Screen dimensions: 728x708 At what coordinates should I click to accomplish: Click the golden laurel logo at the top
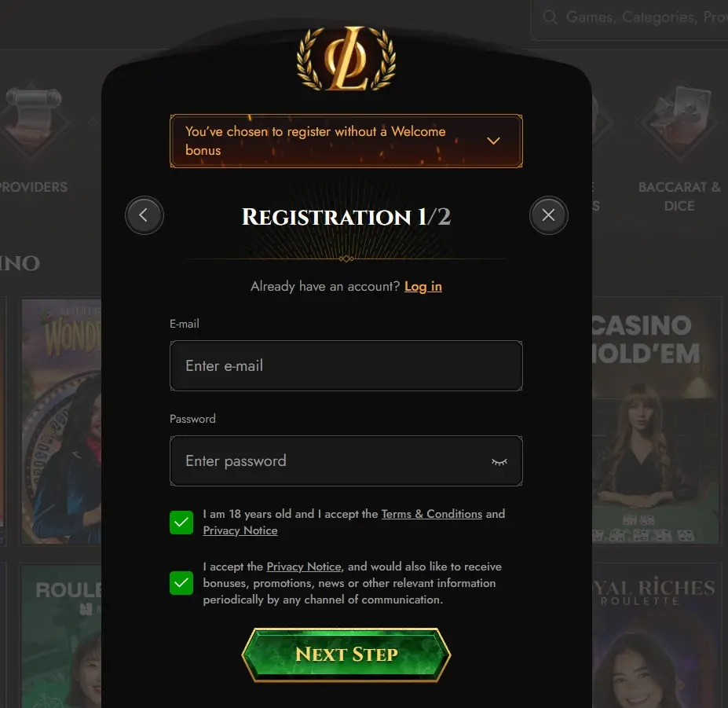pos(346,58)
